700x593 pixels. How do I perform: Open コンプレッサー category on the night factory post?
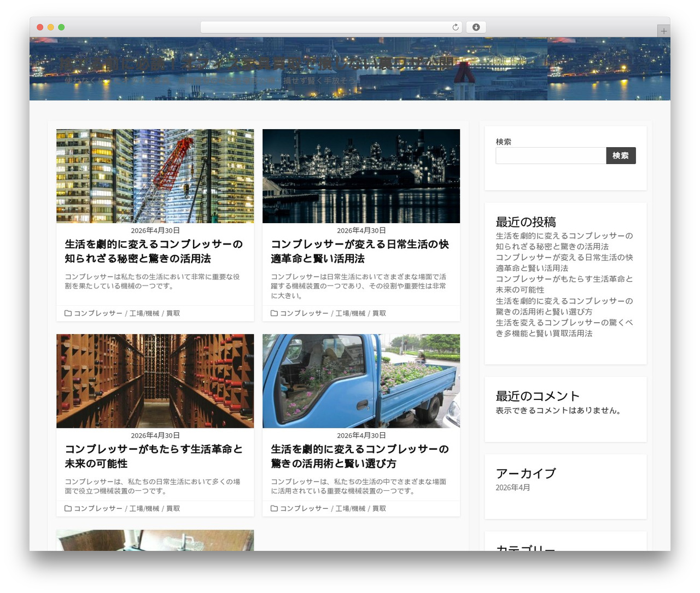[x=305, y=313]
